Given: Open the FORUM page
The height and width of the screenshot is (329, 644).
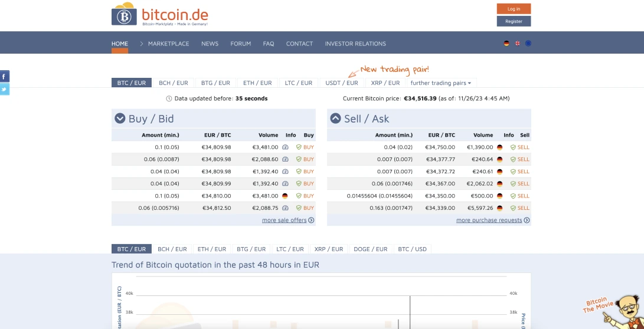Looking at the screenshot, I should pos(241,44).
